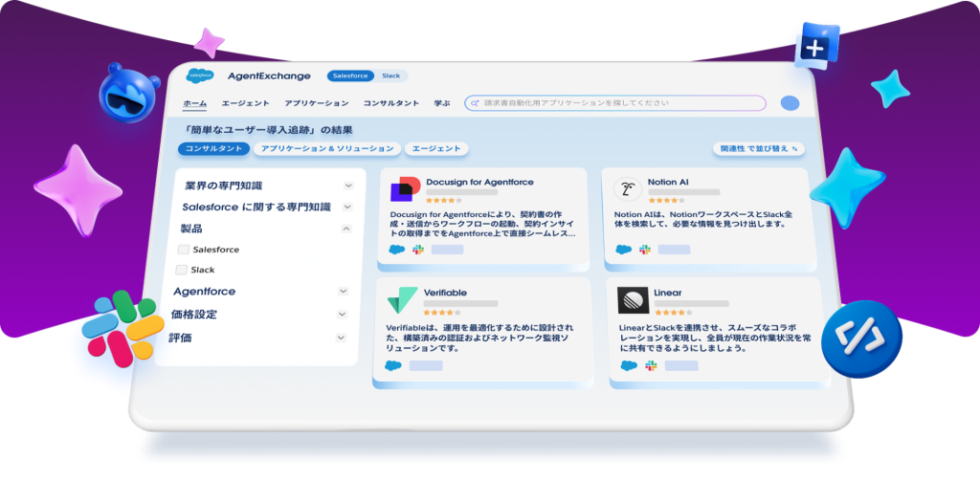Click tag pill on Docusign card
This screenshot has width=980, height=481.
click(x=447, y=250)
